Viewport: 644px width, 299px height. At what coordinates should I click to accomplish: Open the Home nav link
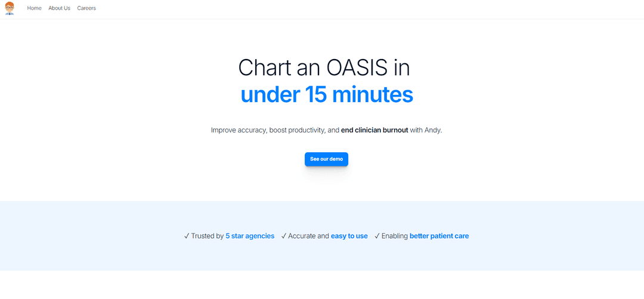[x=34, y=8]
